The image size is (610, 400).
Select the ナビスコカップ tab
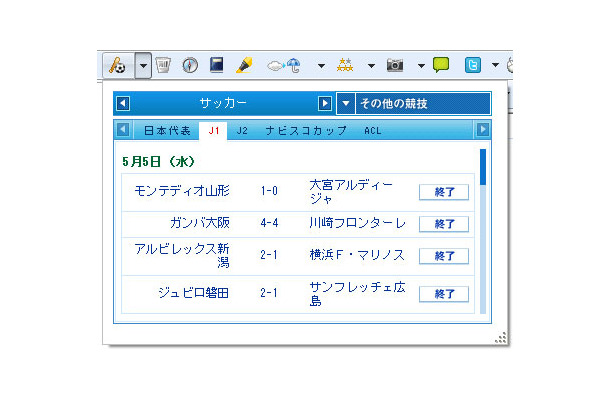coord(306,130)
